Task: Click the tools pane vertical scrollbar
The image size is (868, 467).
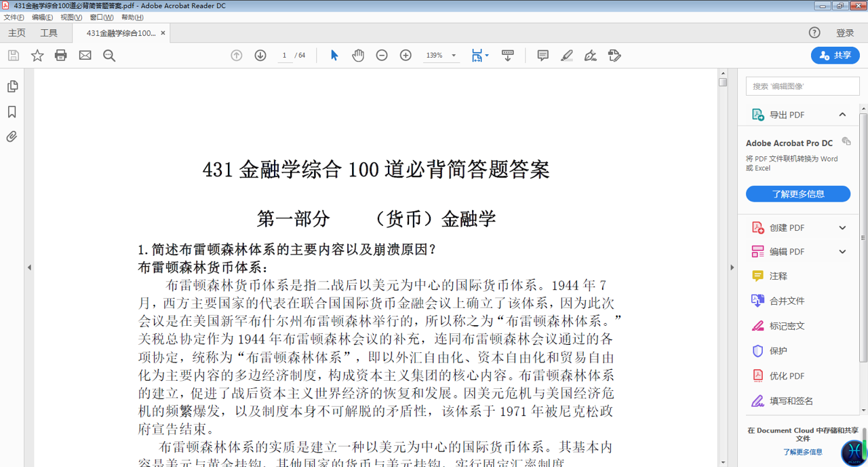Action: (864, 238)
